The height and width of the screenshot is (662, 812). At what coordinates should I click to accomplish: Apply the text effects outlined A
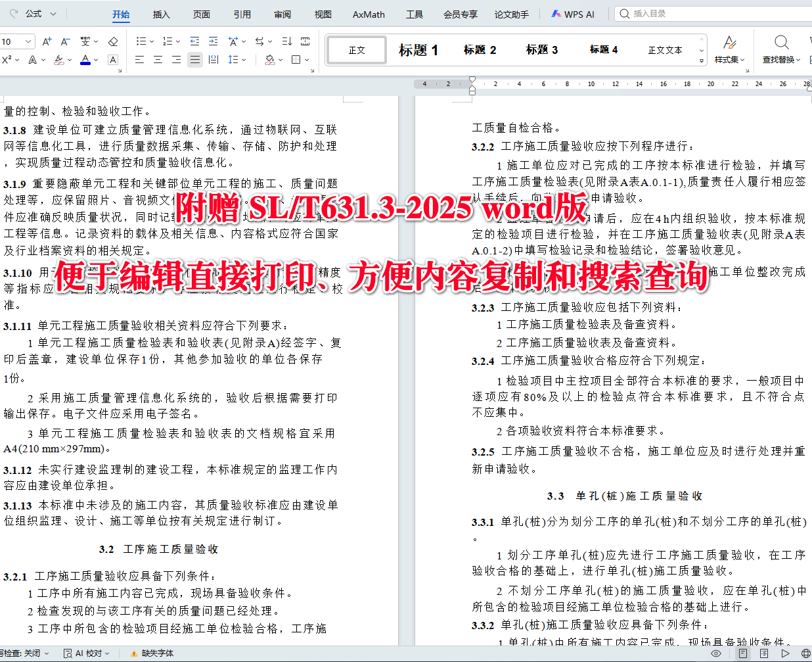tap(32, 60)
